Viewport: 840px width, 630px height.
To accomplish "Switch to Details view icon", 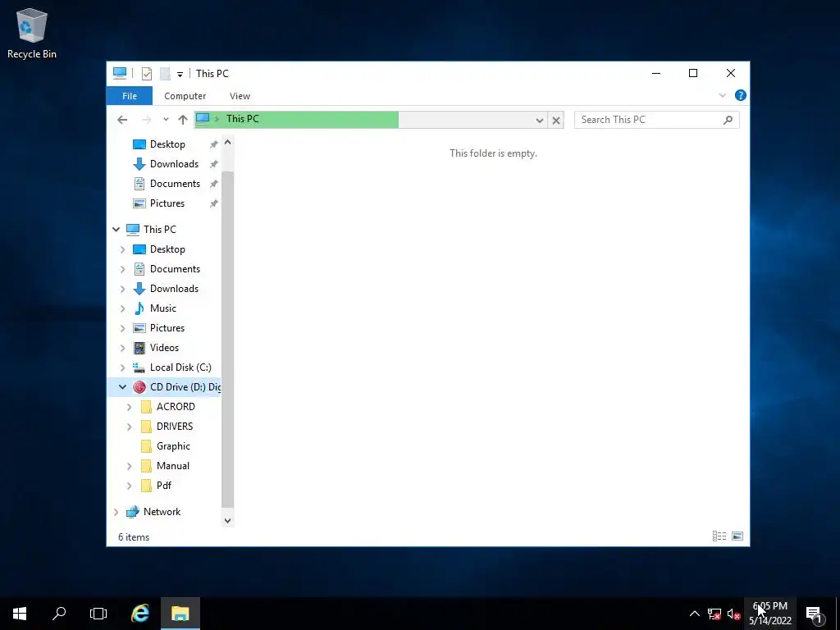I will (719, 536).
